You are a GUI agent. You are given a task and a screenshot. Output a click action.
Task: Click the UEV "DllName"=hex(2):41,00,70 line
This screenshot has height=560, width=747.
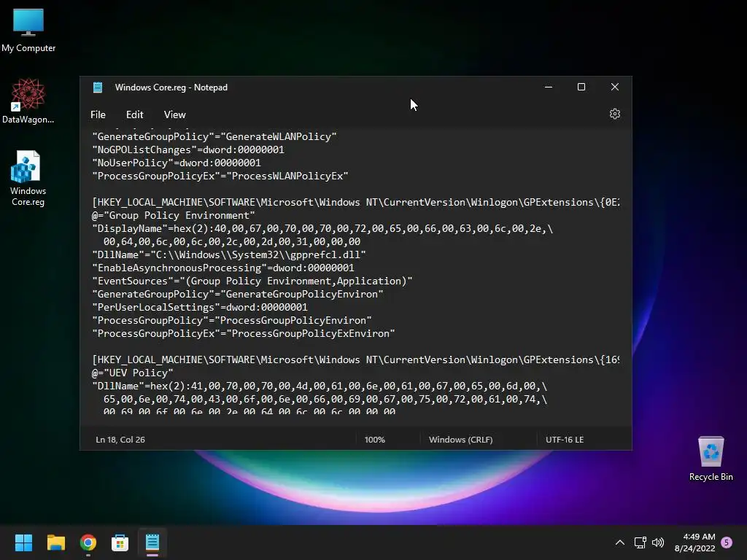coord(320,386)
